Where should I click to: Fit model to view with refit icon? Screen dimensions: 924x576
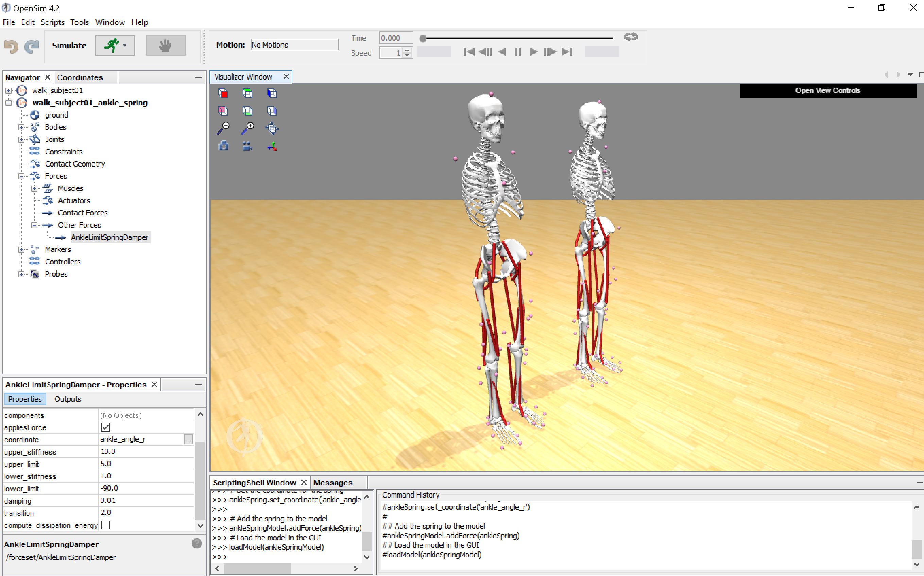[272, 128]
